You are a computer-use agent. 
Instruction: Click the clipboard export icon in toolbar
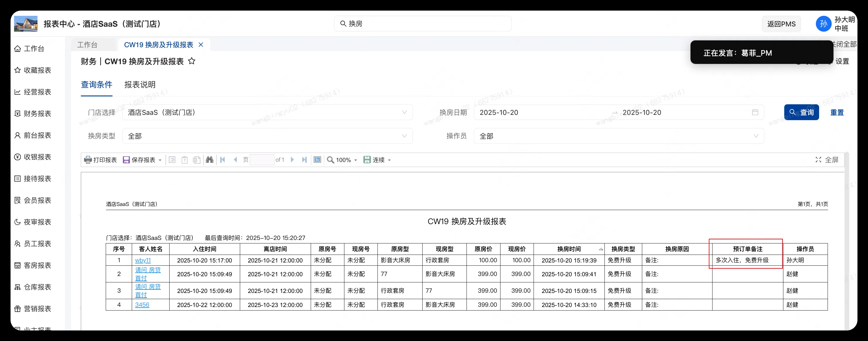[x=184, y=160]
